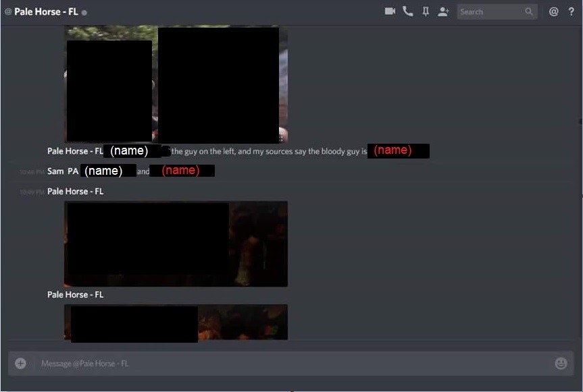The image size is (583, 392).
Task: Add friends to DM with the person-plus icon
Action: click(x=443, y=12)
